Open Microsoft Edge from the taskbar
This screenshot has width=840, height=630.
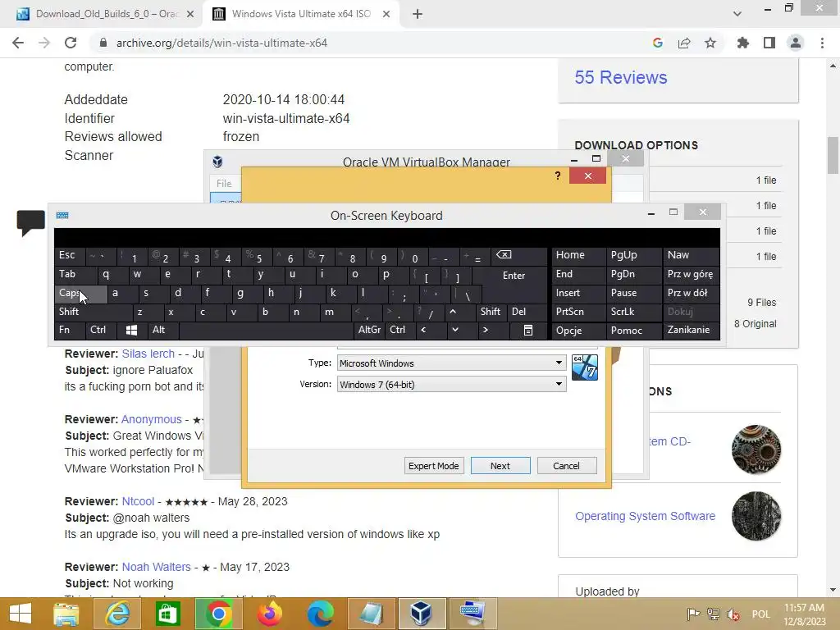[321, 614]
